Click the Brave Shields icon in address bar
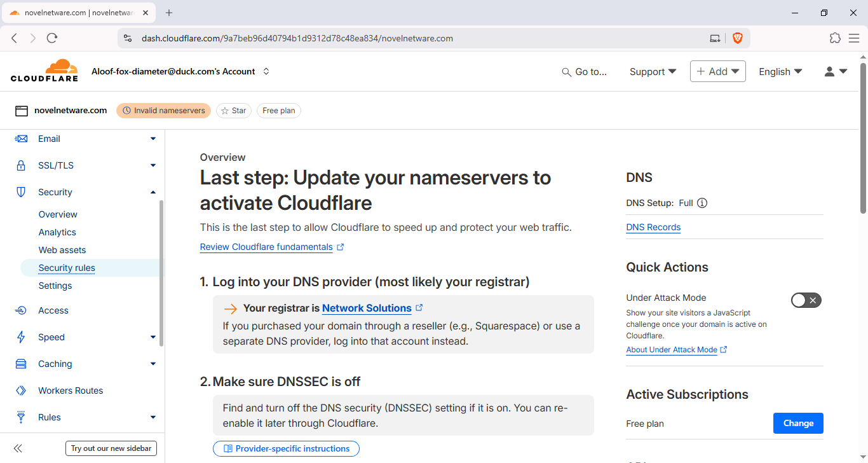The width and height of the screenshot is (868, 463). (x=737, y=38)
